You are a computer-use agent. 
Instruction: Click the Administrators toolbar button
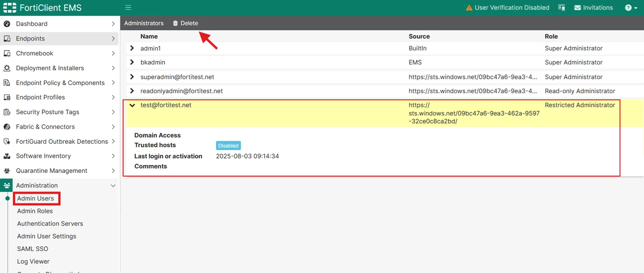click(144, 23)
